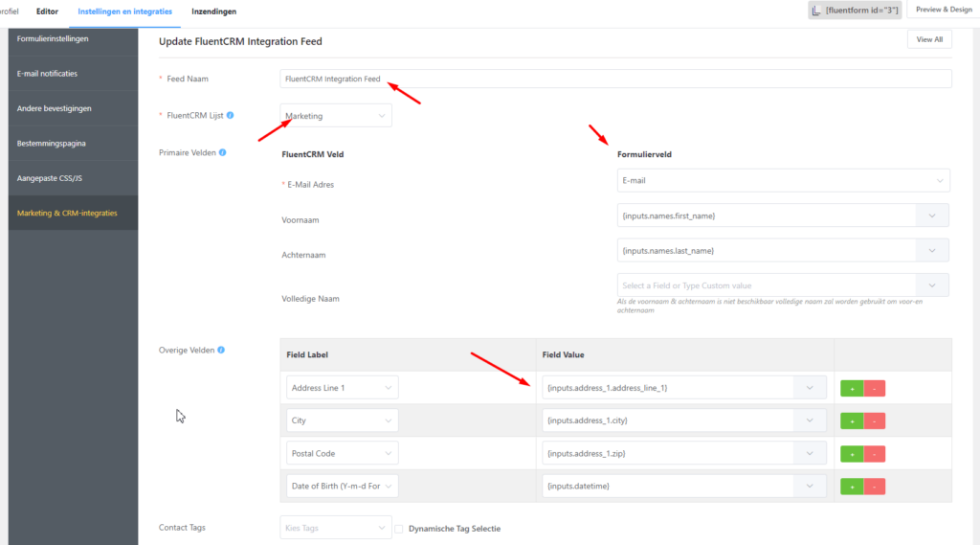Click red minus button in City row
Viewport: 980px width, 545px height.
click(874, 421)
